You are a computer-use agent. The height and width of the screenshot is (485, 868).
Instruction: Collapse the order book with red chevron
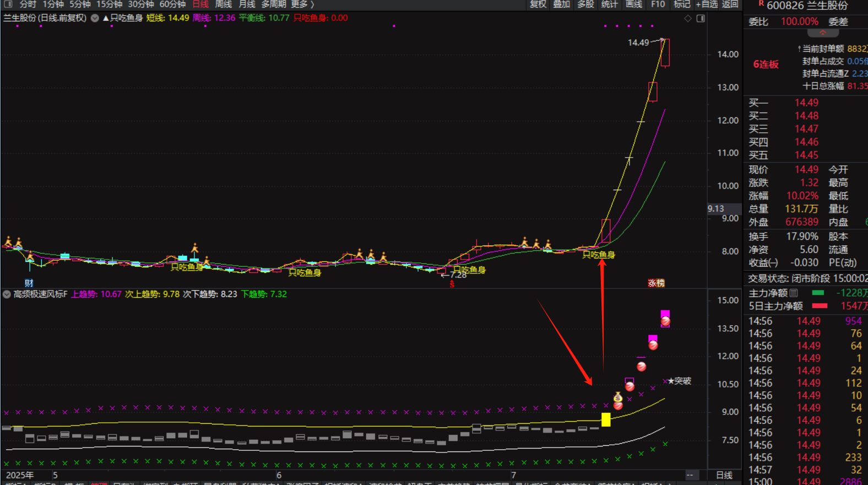pyautogui.click(x=823, y=33)
